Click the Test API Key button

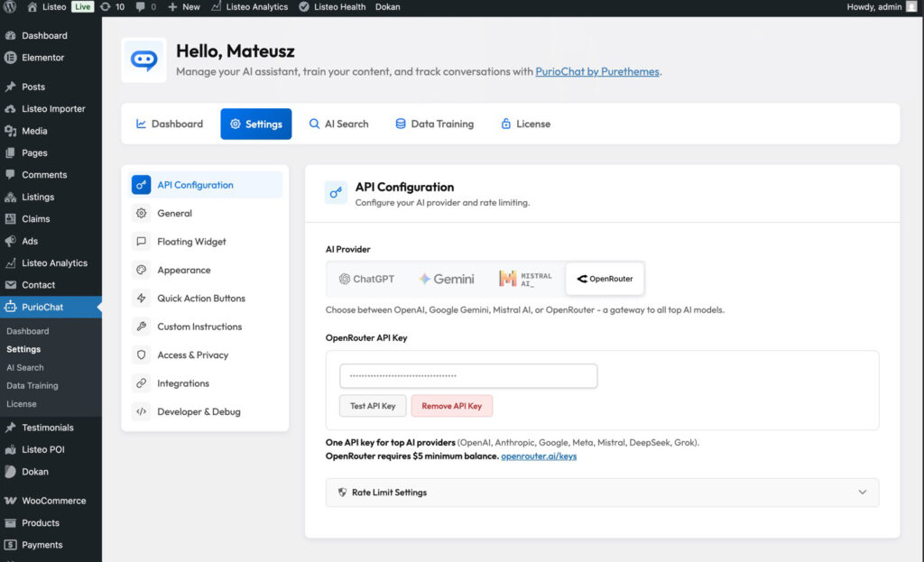(373, 406)
